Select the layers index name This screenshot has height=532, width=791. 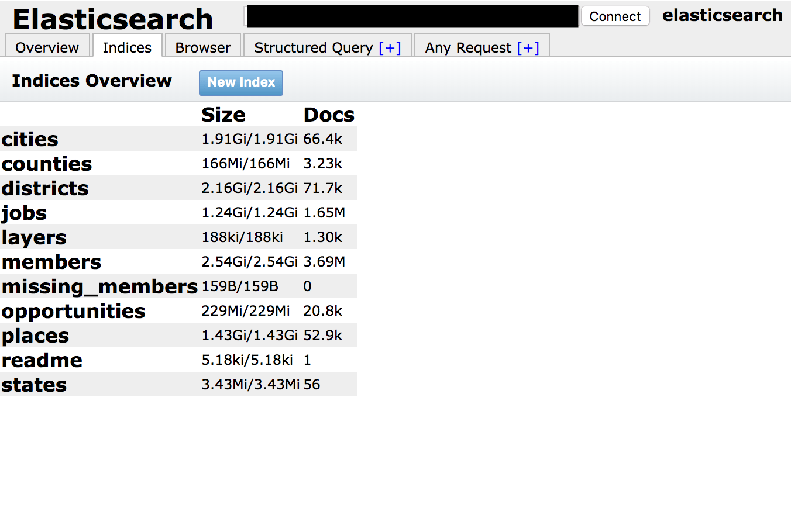point(34,237)
